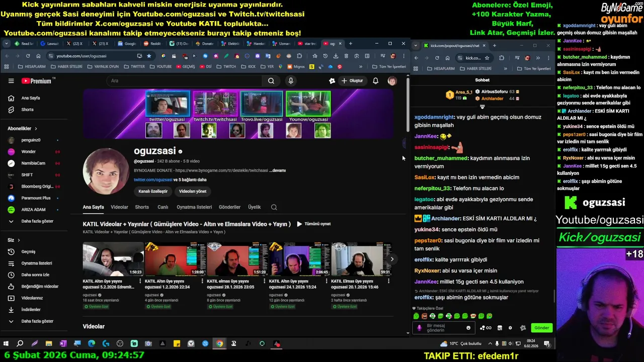Switch to Canlı channel tab
The height and width of the screenshot is (362, 644).
coord(163,207)
